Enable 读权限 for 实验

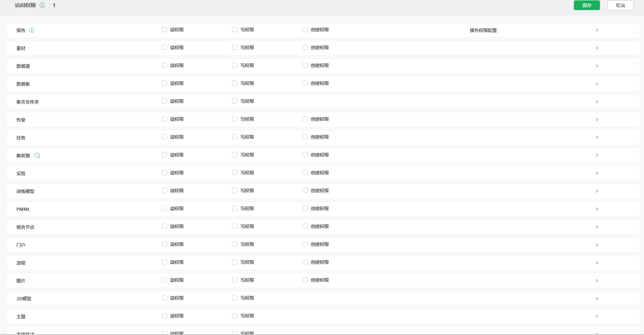coord(165,173)
